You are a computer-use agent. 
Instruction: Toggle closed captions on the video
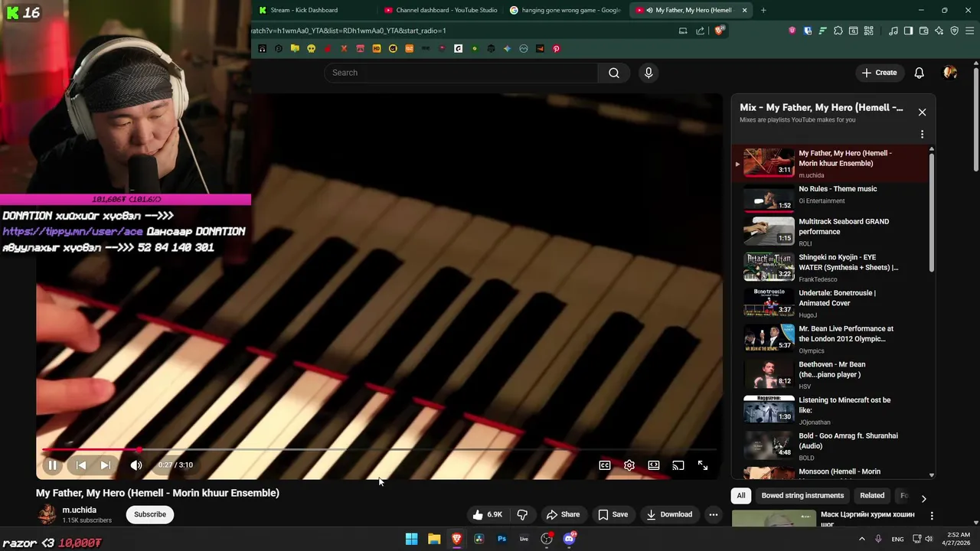(x=605, y=465)
